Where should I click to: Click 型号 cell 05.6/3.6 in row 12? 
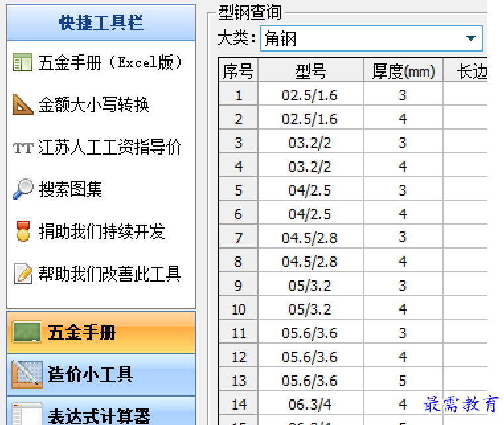[x=311, y=355]
